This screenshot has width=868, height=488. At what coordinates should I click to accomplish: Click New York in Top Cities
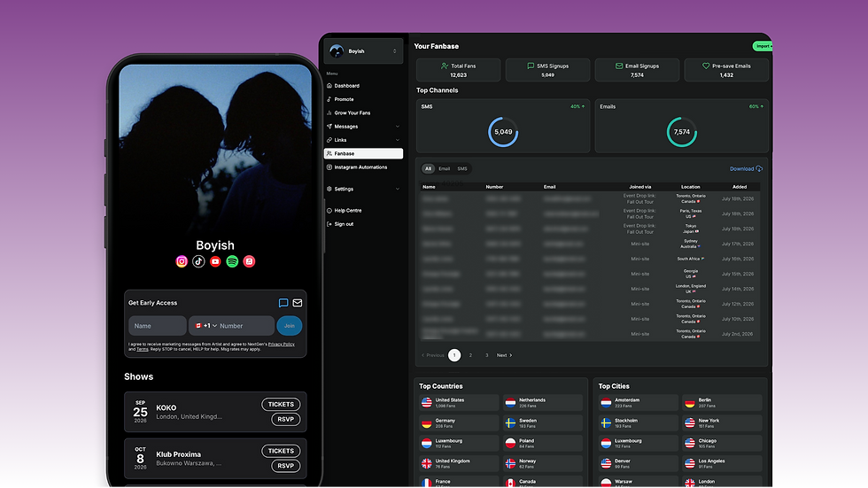[722, 423]
